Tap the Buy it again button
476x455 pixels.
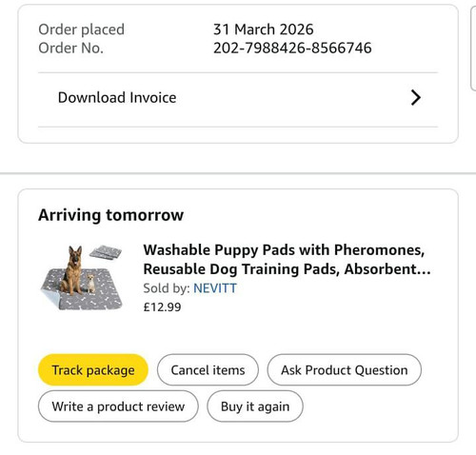click(x=255, y=406)
